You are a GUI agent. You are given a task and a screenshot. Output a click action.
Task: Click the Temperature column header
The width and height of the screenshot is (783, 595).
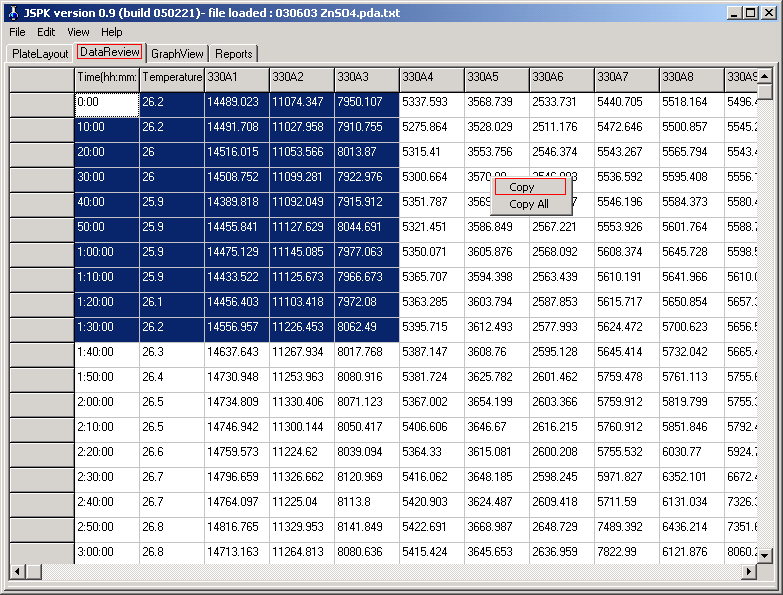(x=172, y=80)
